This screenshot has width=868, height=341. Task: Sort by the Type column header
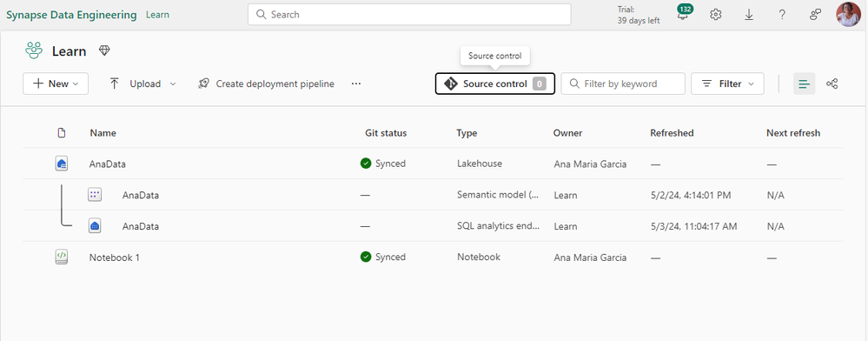pos(467,133)
